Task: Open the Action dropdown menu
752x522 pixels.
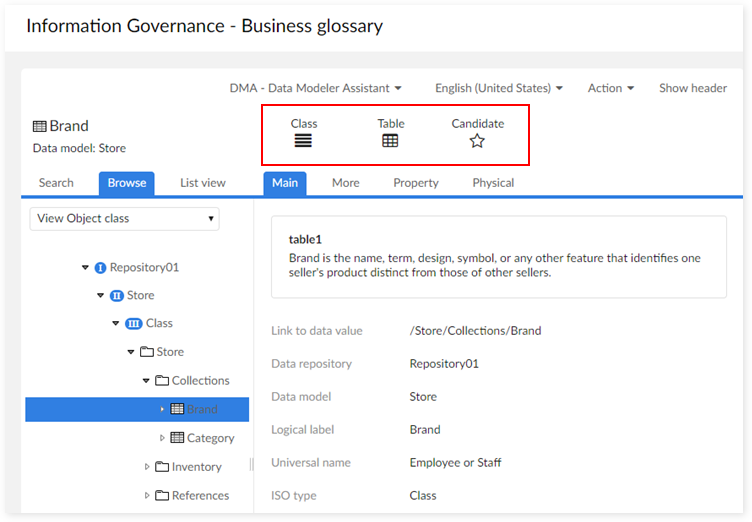Action: [610, 88]
